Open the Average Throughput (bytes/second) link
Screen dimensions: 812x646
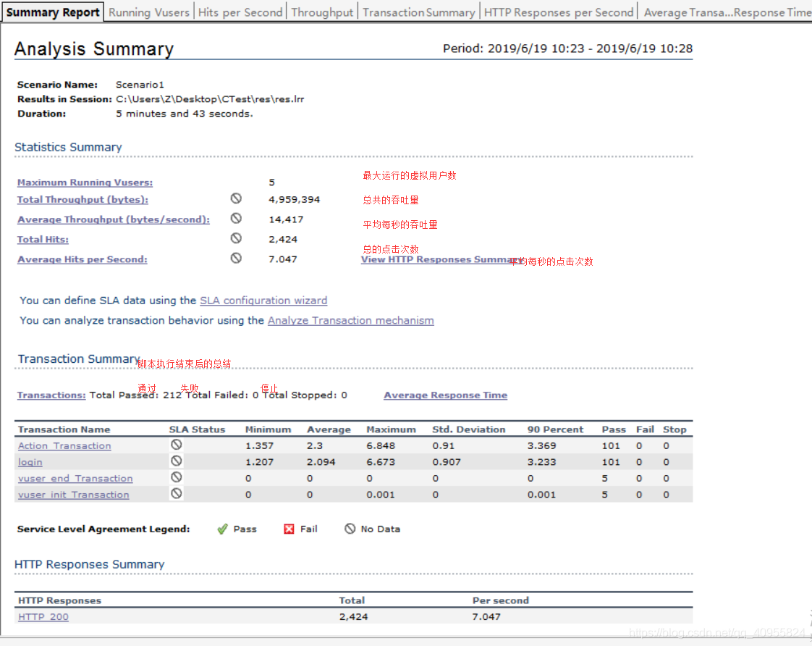114,219
